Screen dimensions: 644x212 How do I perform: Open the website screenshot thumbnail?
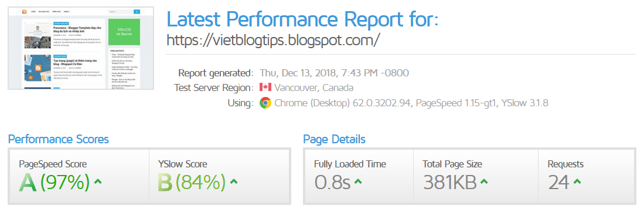pyautogui.click(x=81, y=48)
